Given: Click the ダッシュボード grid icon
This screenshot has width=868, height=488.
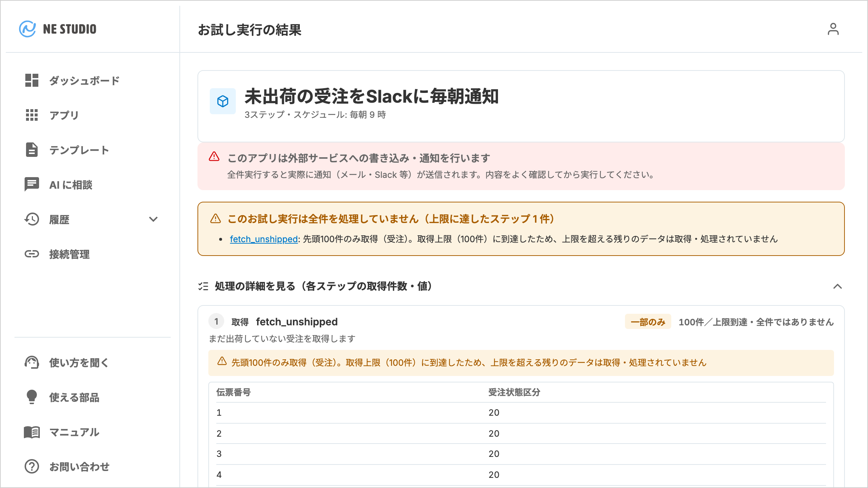Looking at the screenshot, I should (x=32, y=80).
